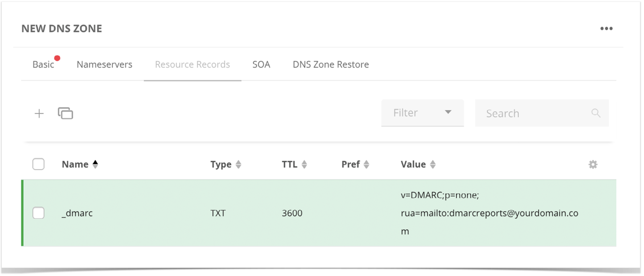Click the TXT type cell

(218, 213)
